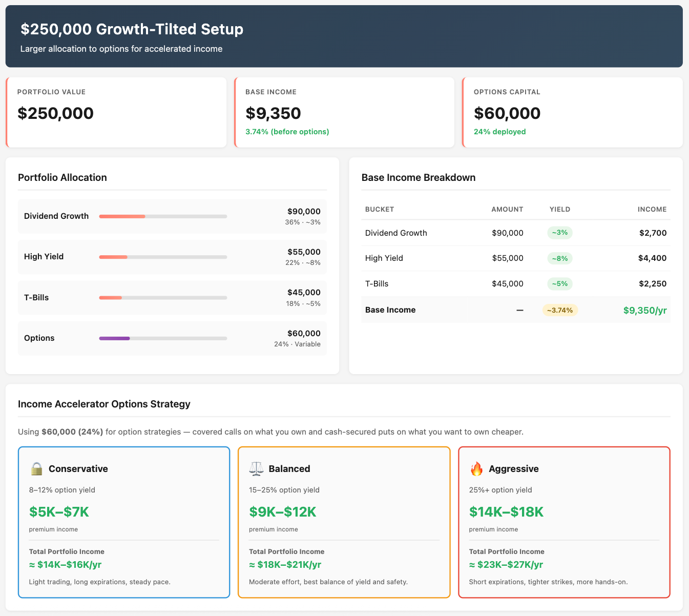Click the $60,000 options capital figure
689x616 pixels.
coord(507,113)
